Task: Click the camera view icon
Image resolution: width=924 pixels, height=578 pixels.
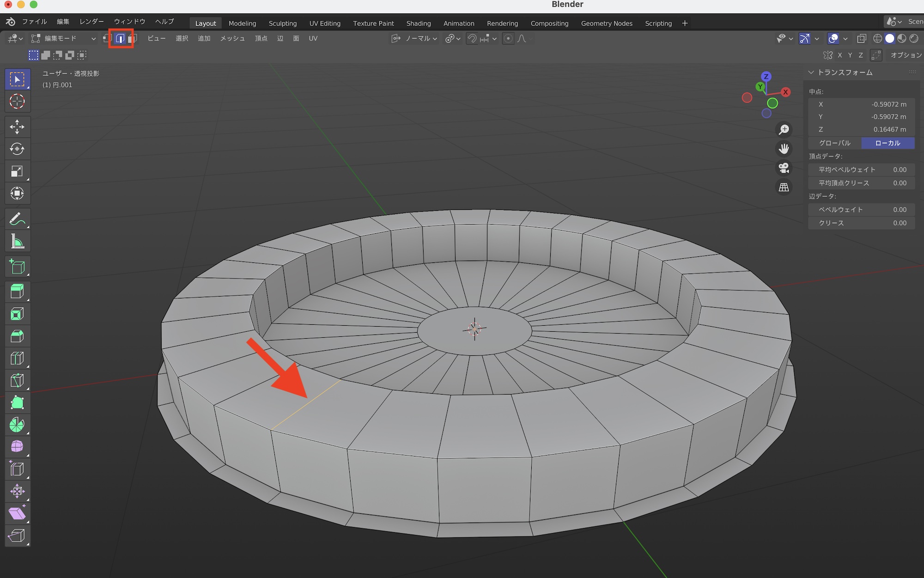Action: 784,168
